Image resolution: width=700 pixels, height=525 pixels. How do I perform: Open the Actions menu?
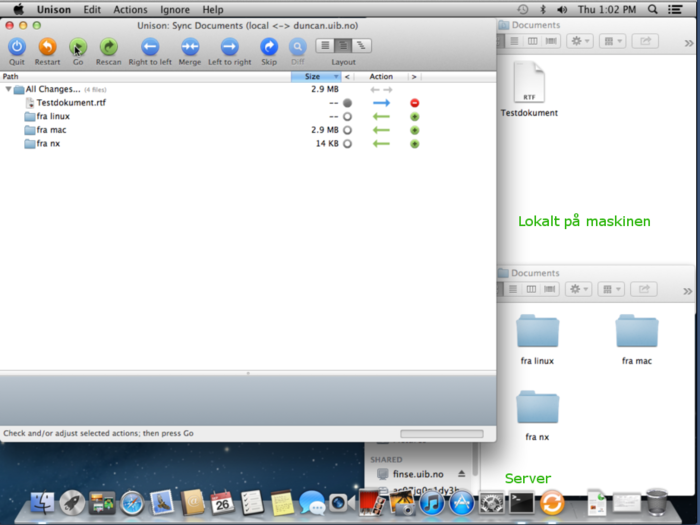click(130, 9)
